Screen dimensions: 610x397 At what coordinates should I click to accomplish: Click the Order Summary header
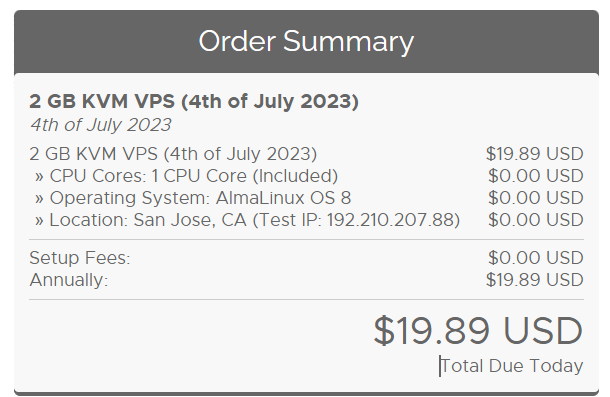(x=306, y=41)
